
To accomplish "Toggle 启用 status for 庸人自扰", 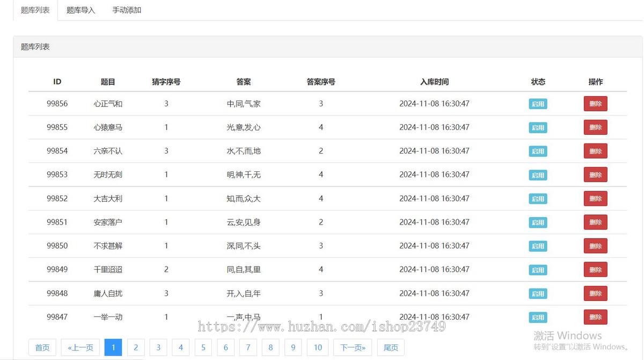I will [538, 294].
